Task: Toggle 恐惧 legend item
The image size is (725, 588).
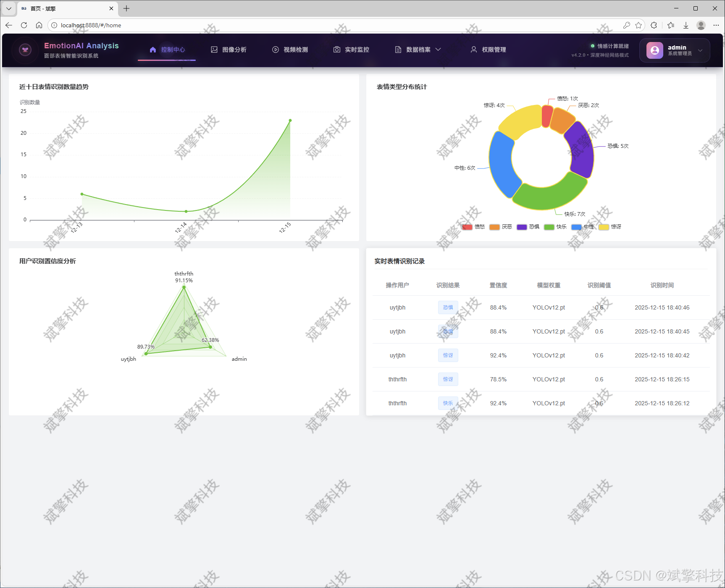Action: tap(528, 227)
